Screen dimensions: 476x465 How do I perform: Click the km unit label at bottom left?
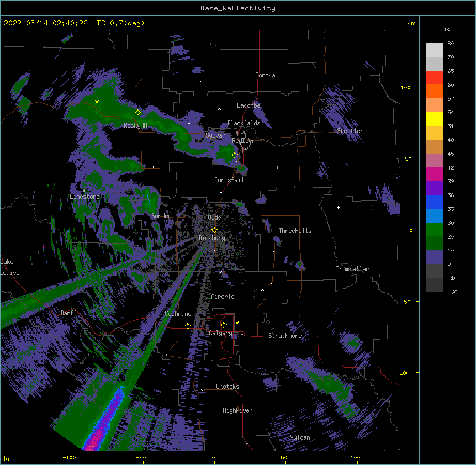(8, 459)
